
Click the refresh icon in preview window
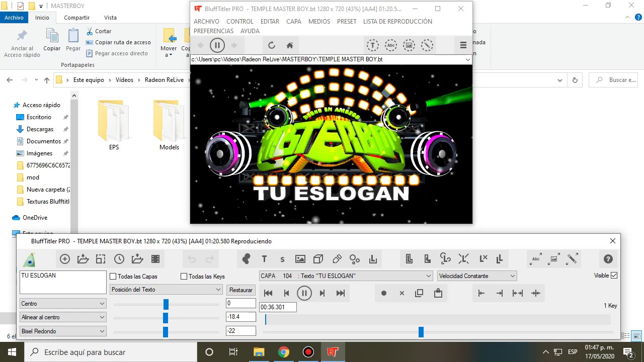click(x=272, y=45)
